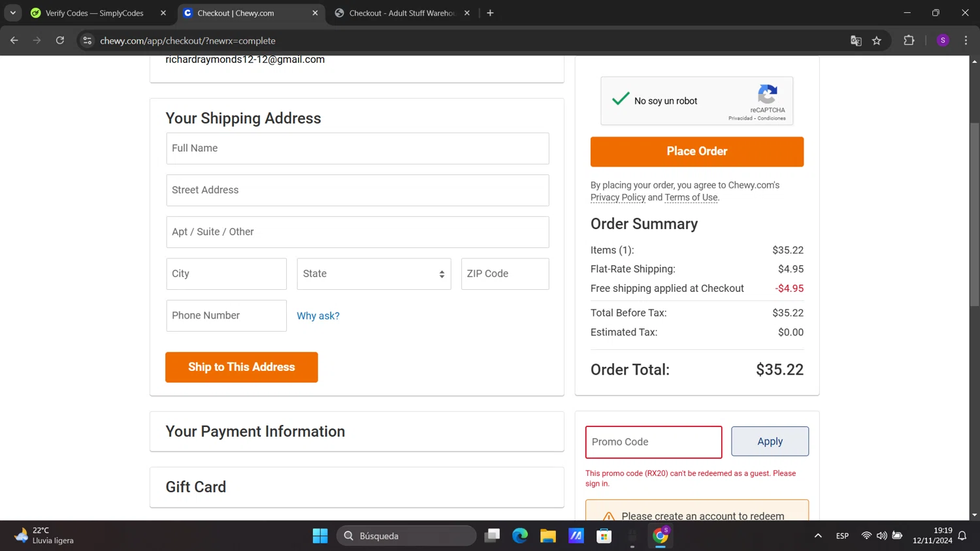Open reCAPTCHA Condiciones link

tap(772, 118)
